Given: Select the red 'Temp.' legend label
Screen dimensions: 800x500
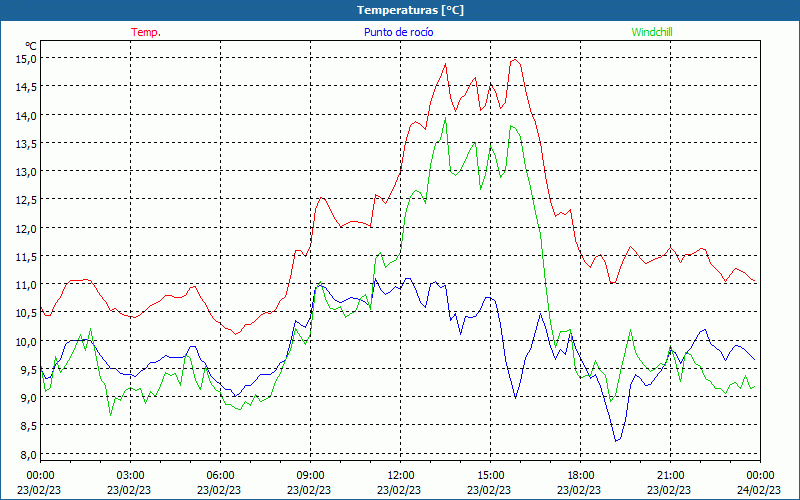Looking at the screenshot, I should click(x=146, y=32).
